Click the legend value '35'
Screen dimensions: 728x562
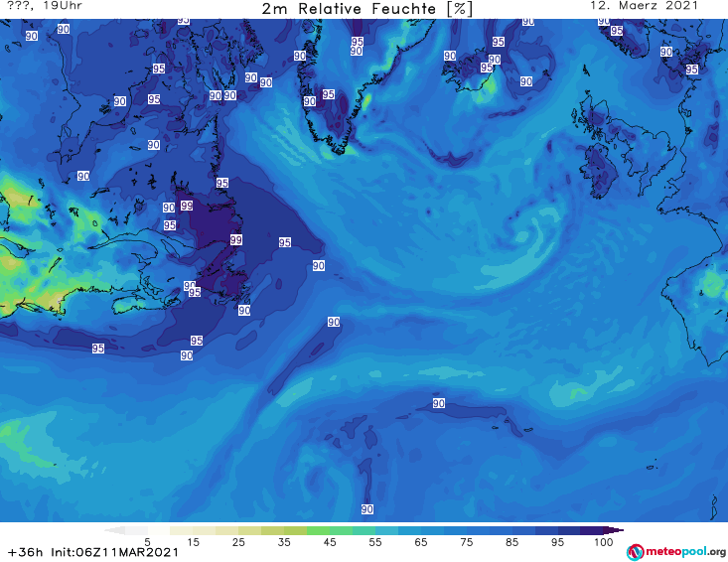[284, 542]
